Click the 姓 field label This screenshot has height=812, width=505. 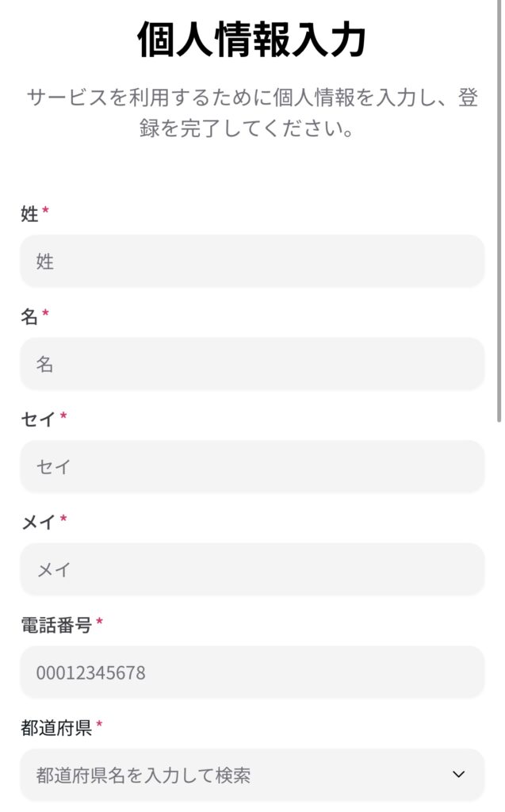pyautogui.click(x=29, y=213)
